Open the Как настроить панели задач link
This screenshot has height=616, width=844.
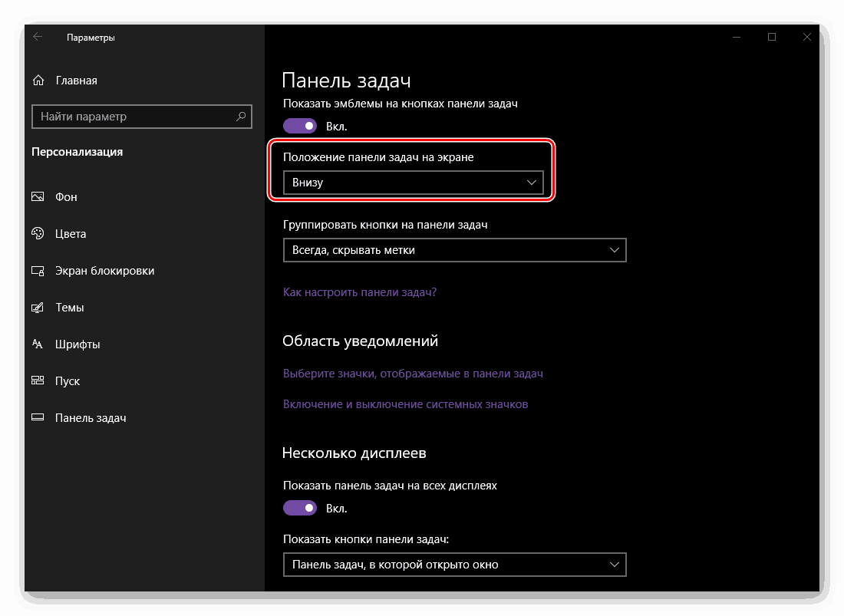coord(360,292)
